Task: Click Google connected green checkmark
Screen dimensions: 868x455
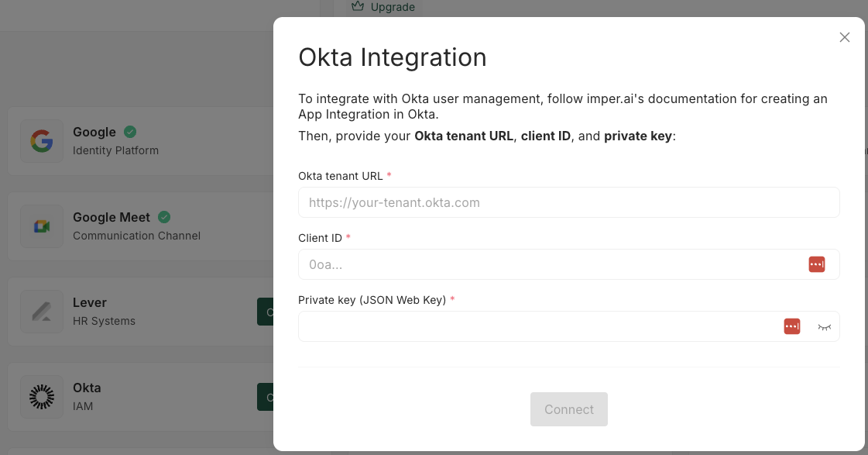Action: pos(130,132)
